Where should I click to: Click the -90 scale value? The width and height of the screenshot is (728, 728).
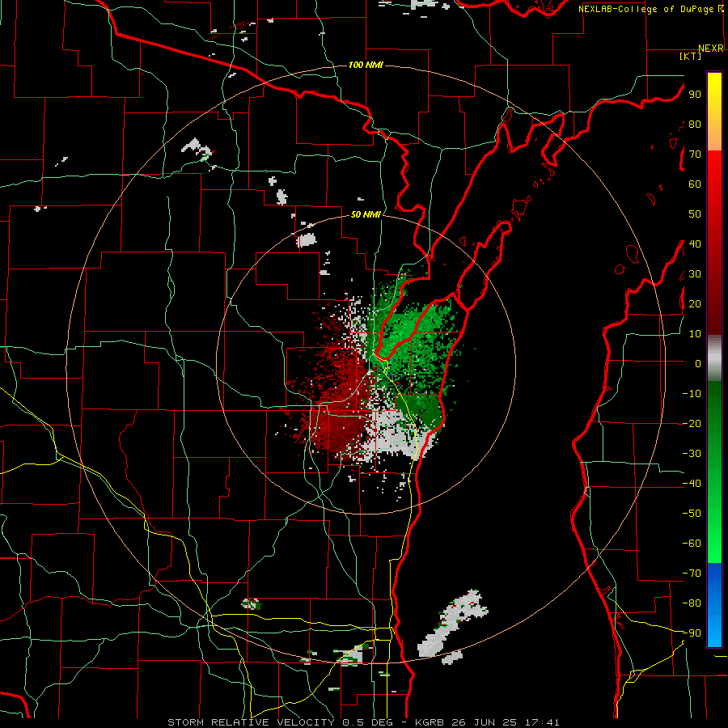pyautogui.click(x=692, y=633)
